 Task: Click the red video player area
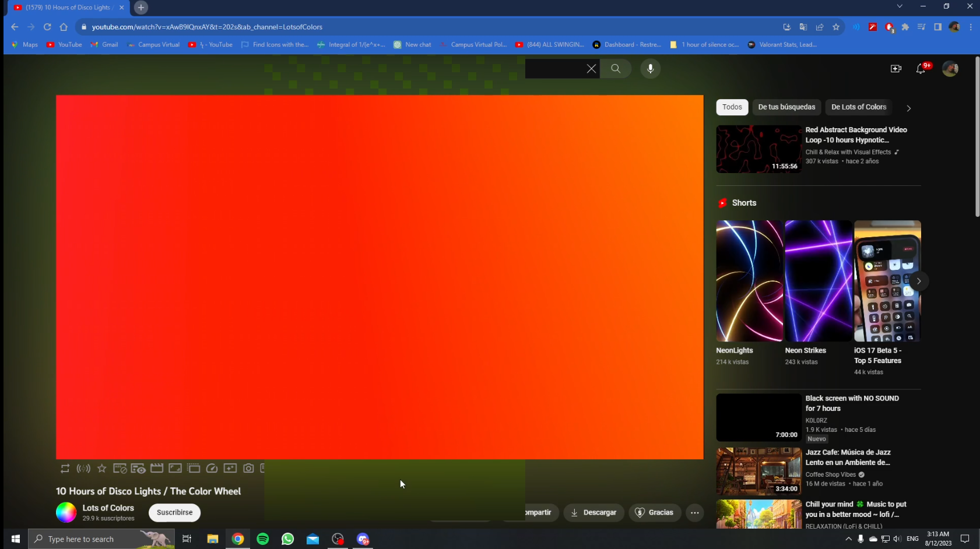click(380, 277)
